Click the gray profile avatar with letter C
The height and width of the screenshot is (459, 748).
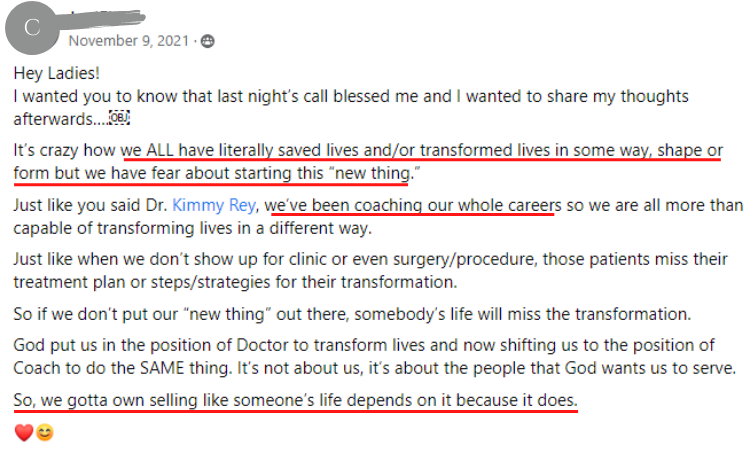pos(32,28)
